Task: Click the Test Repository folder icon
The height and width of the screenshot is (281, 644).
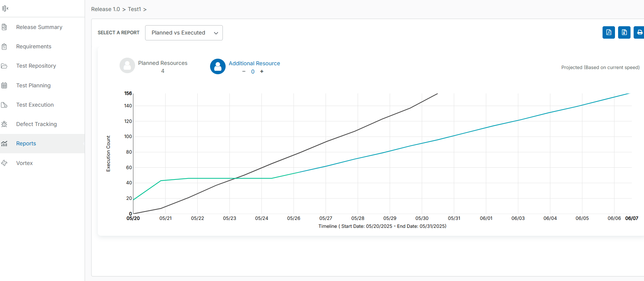Action: tap(4, 66)
